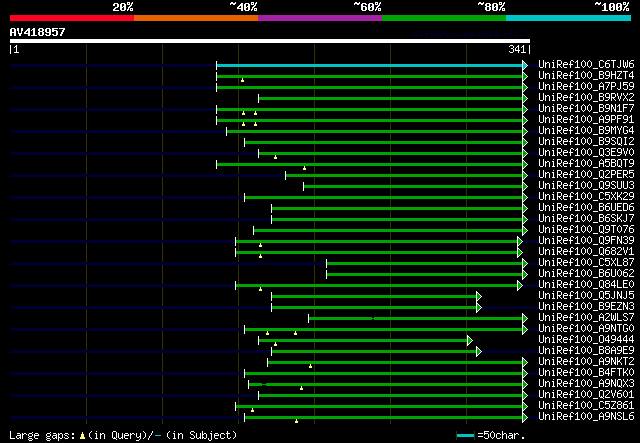Click the end arrowhead of O49444 alignment
Image resolution: width=640 pixels, height=443 pixels.
(x=470, y=341)
